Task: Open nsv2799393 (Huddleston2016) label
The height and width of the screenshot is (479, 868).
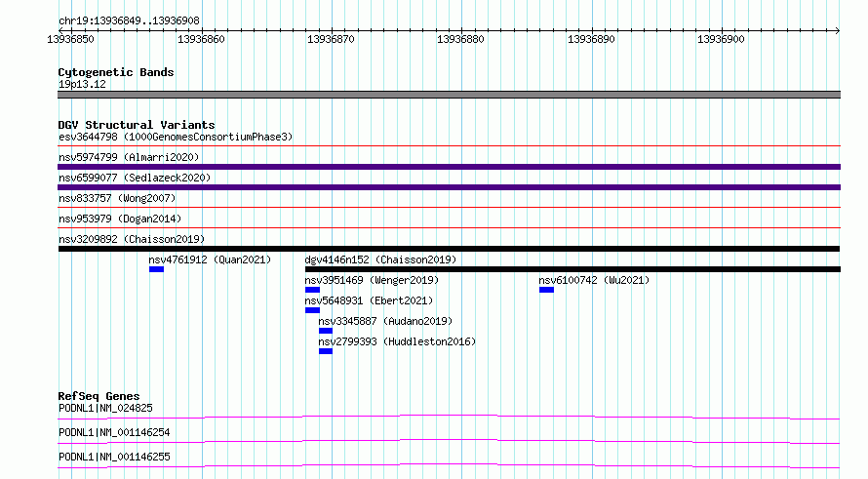Action: click(397, 341)
